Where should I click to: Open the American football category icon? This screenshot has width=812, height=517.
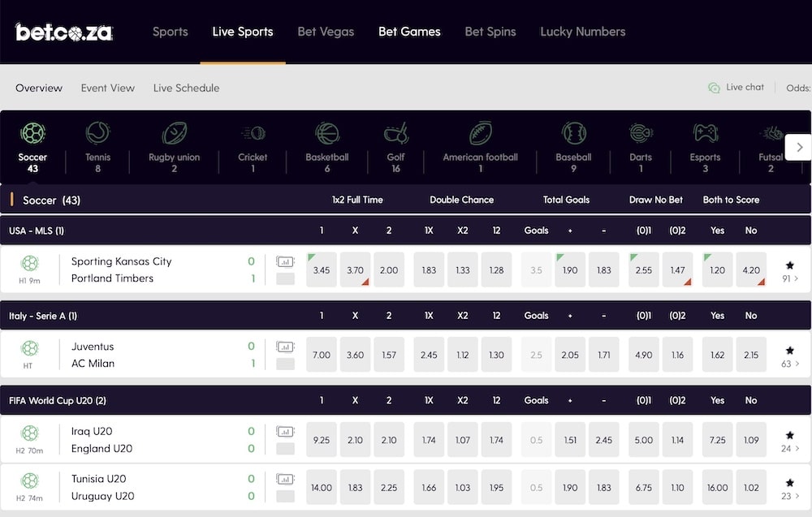pos(481,132)
